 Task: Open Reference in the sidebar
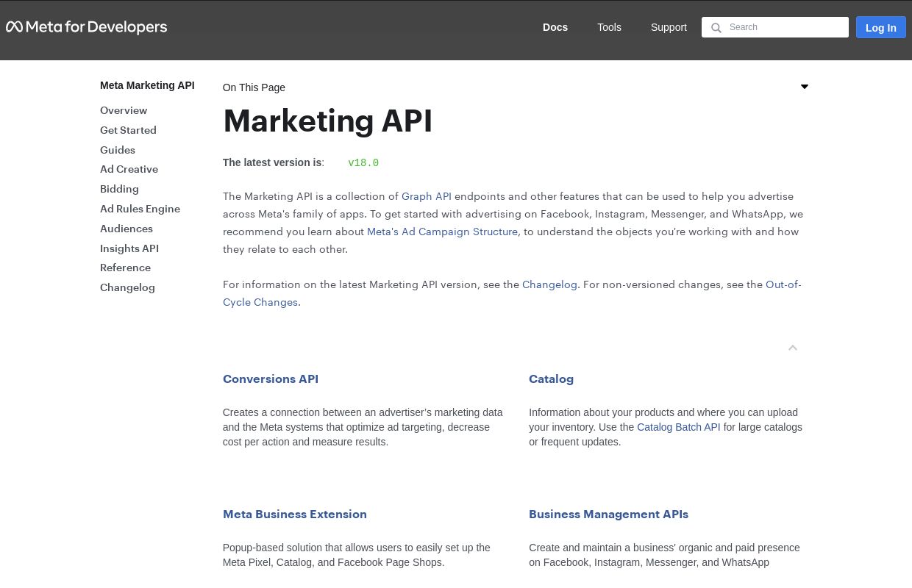[125, 268]
